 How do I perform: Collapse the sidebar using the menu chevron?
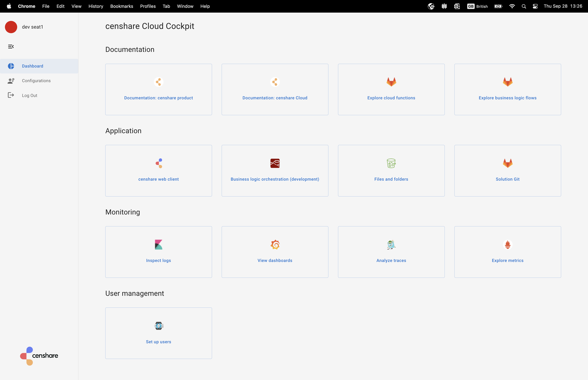point(11,46)
